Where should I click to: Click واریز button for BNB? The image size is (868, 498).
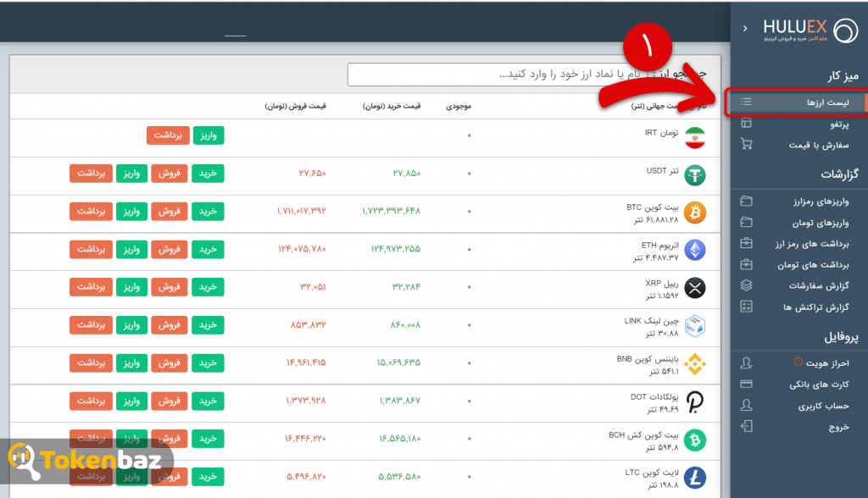[x=131, y=362]
